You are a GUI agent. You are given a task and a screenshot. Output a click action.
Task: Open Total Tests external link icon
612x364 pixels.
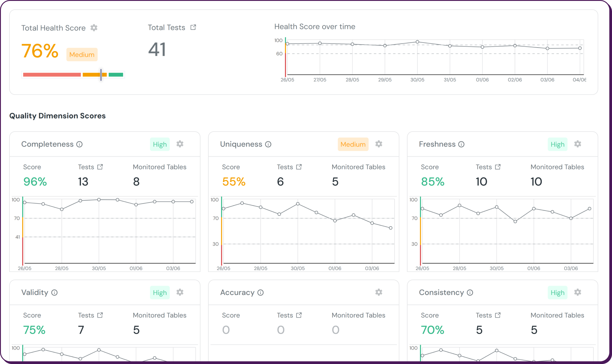193,27
